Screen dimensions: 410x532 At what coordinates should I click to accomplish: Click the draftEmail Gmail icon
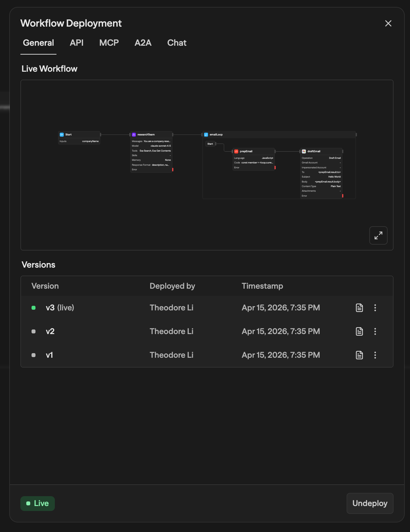click(x=304, y=151)
